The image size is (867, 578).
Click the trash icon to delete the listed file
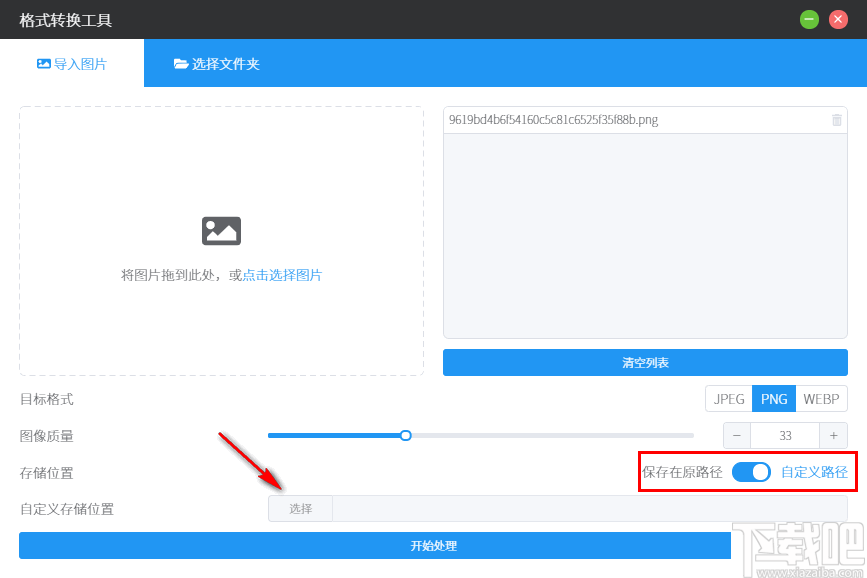pos(837,119)
